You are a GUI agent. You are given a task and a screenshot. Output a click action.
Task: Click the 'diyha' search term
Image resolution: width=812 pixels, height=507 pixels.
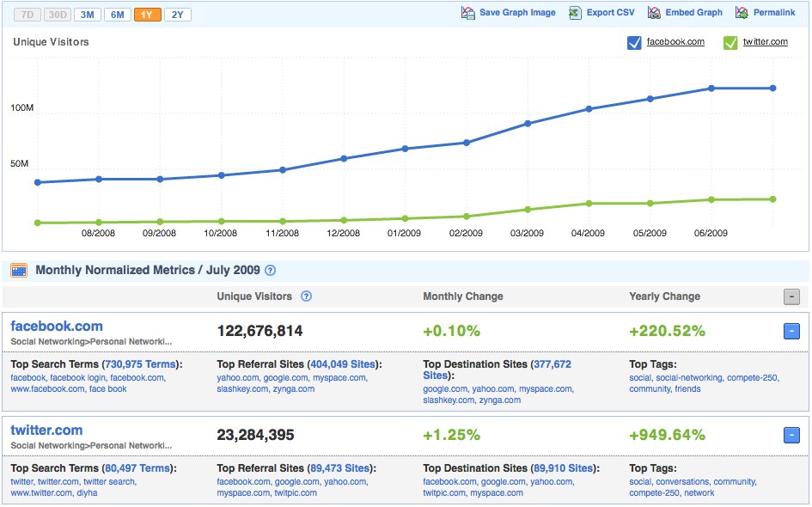click(x=87, y=493)
